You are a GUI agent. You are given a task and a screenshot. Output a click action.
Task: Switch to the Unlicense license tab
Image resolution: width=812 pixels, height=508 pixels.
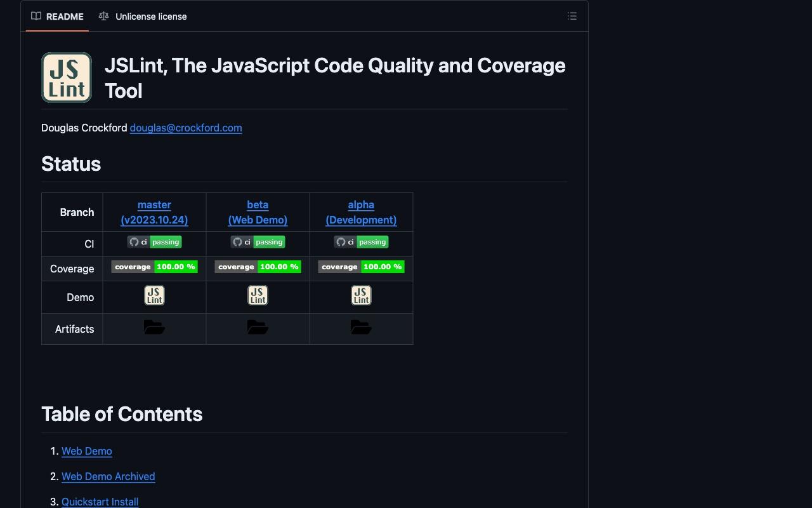[143, 17]
